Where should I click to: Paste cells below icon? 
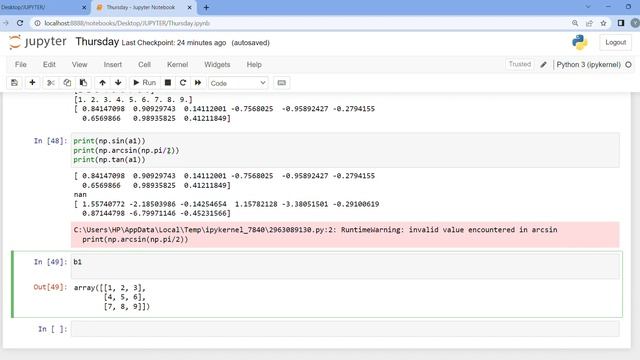click(x=83, y=83)
